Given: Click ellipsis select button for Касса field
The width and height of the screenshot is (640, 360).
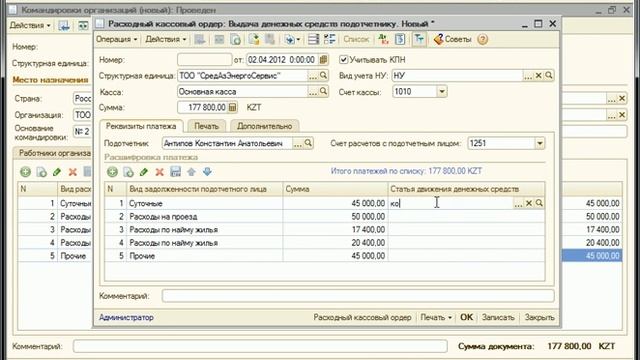Looking at the screenshot, I should (x=313, y=91).
